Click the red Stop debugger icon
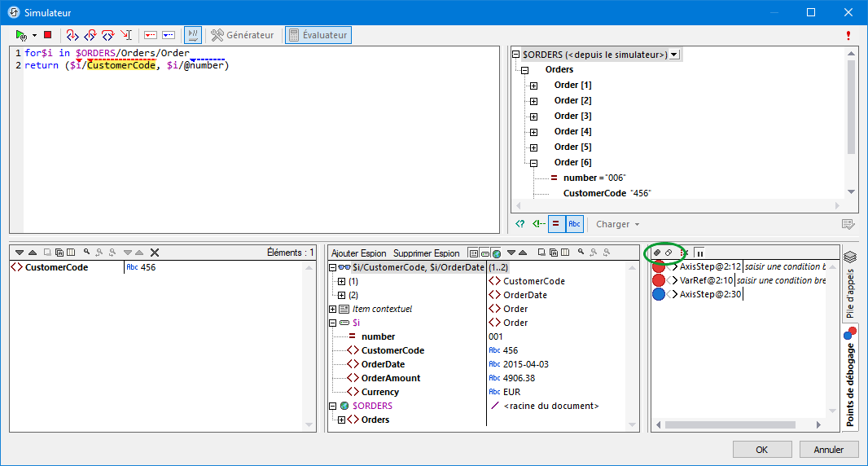The width and height of the screenshot is (868, 466). click(48, 35)
